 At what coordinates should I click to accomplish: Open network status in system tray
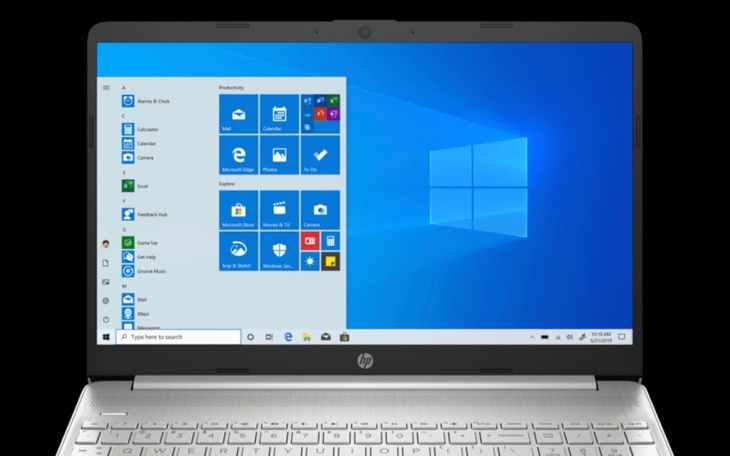point(558,337)
